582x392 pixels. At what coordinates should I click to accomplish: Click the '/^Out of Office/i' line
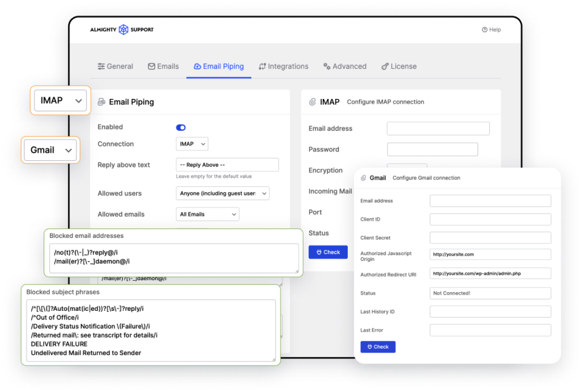55,318
